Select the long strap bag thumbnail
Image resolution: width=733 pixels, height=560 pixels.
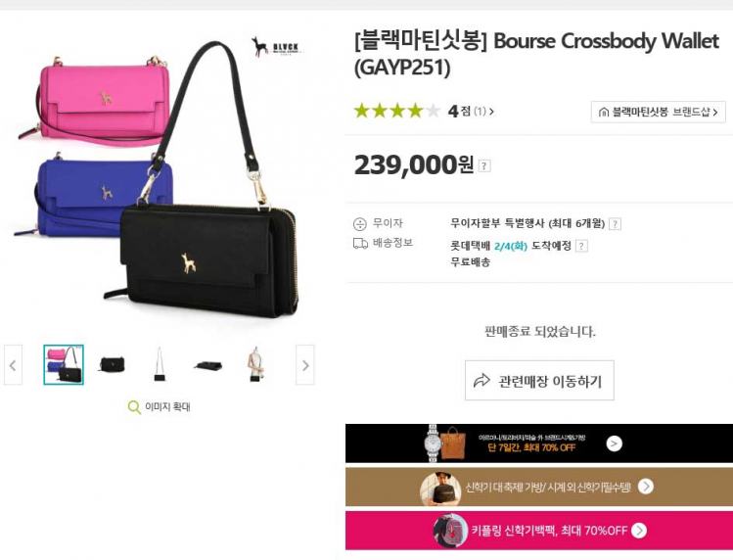(160, 364)
